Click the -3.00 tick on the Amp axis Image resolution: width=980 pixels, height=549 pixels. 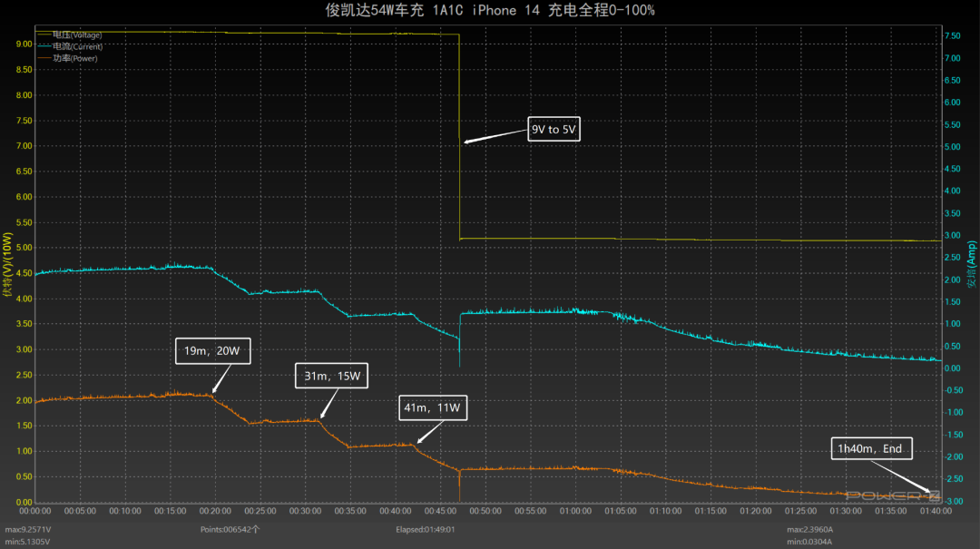(x=954, y=501)
